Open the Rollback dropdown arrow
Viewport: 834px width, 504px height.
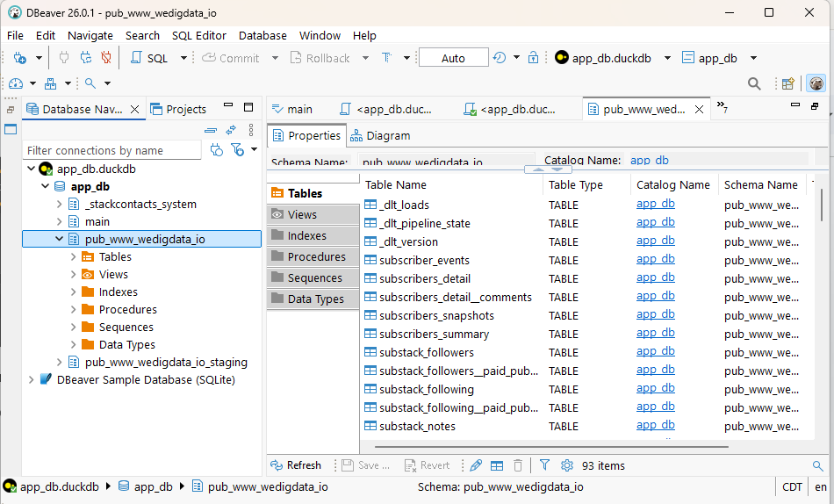tap(365, 57)
